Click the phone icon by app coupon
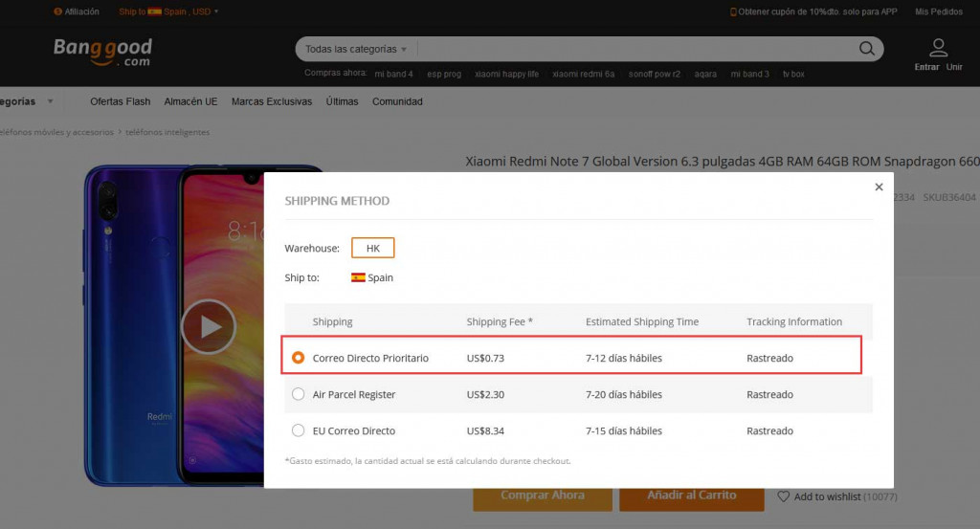Image resolution: width=980 pixels, height=529 pixels. tap(733, 11)
